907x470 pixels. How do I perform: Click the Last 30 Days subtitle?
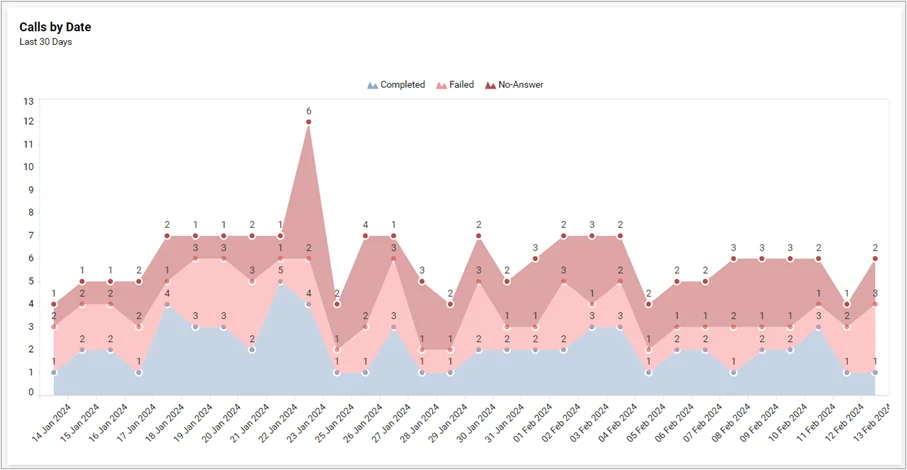[46, 42]
